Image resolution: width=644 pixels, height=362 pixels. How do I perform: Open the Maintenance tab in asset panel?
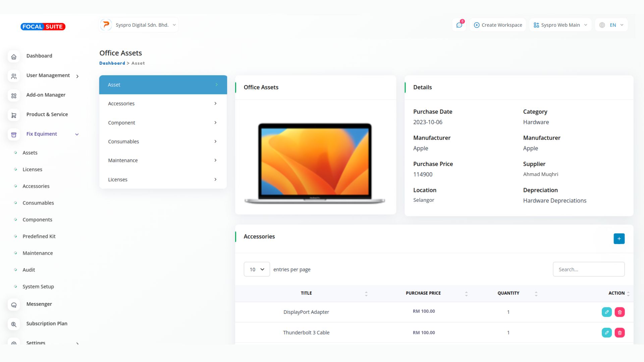click(x=163, y=160)
